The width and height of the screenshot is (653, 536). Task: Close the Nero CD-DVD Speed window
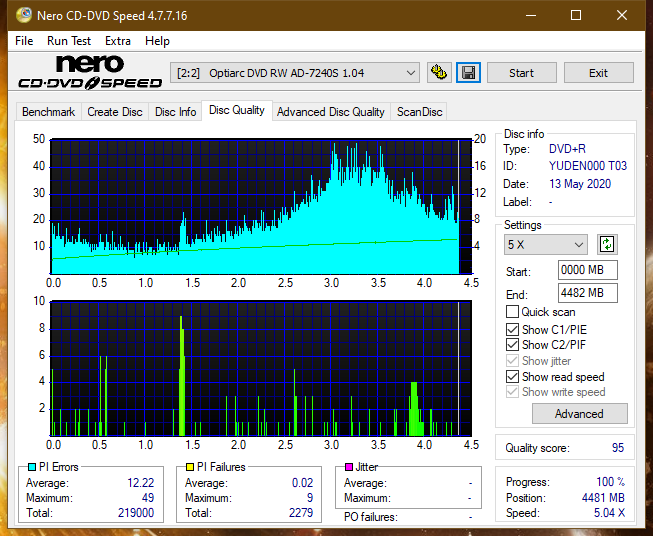pos(622,15)
